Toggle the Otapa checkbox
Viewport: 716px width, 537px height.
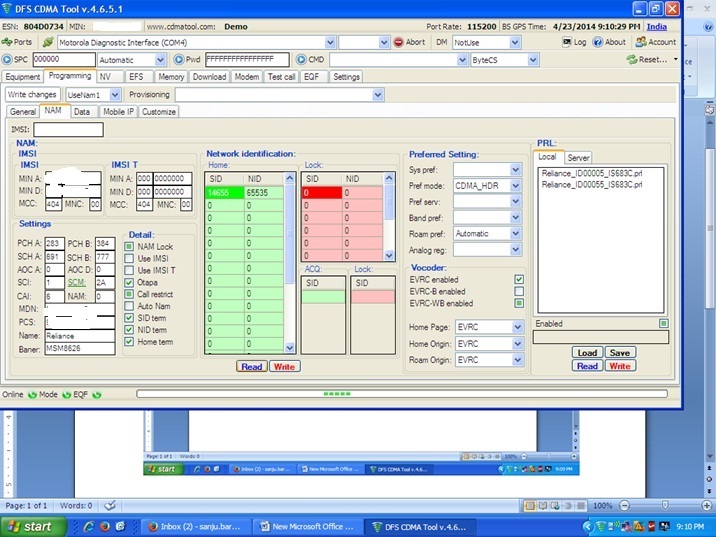pyautogui.click(x=129, y=282)
